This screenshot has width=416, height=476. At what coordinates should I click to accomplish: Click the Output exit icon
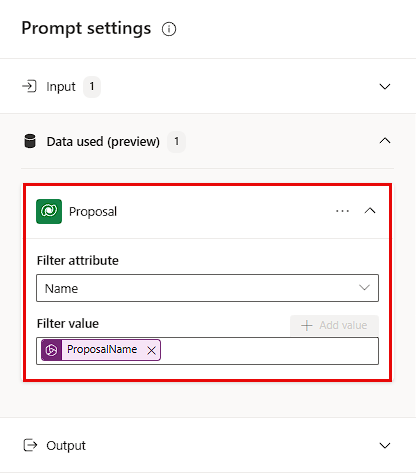pyautogui.click(x=30, y=445)
